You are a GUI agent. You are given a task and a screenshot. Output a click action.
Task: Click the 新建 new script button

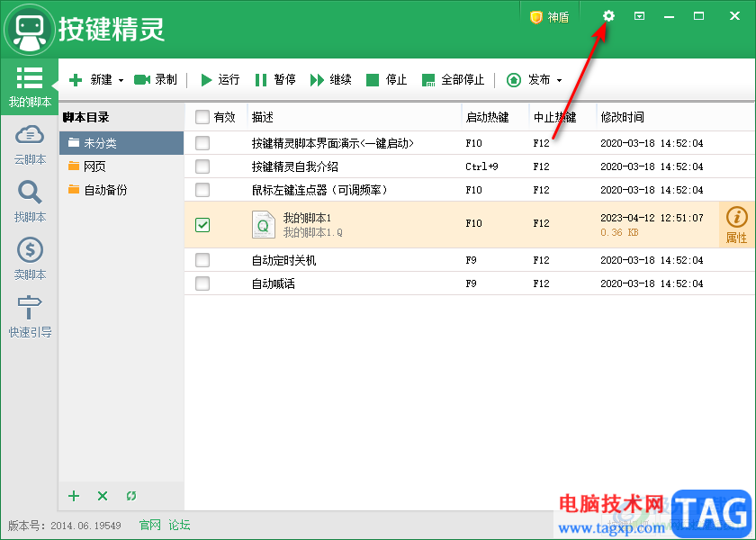click(x=91, y=79)
